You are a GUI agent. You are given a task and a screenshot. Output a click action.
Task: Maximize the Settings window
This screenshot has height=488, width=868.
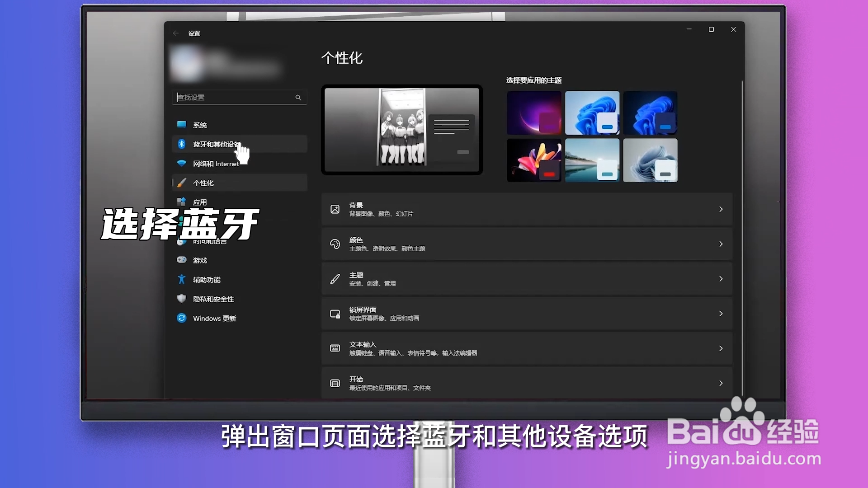[711, 29]
